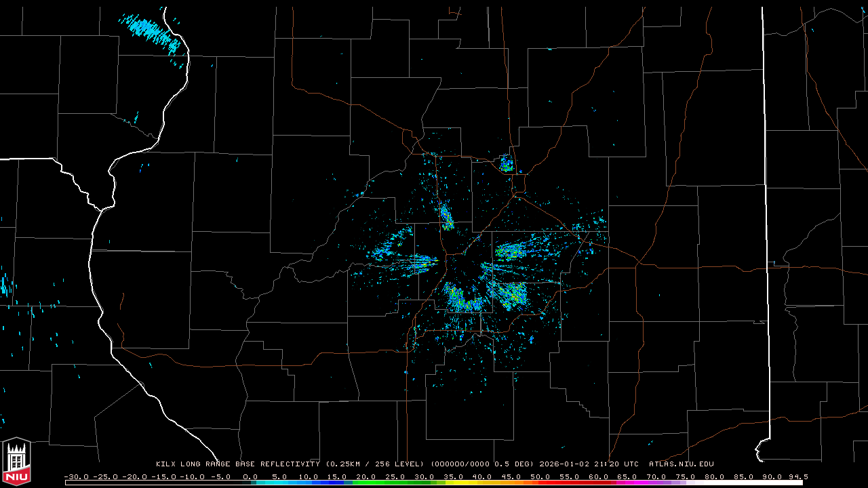
Task: Click the small isolated echo blob north of radar
Action: tap(506, 163)
